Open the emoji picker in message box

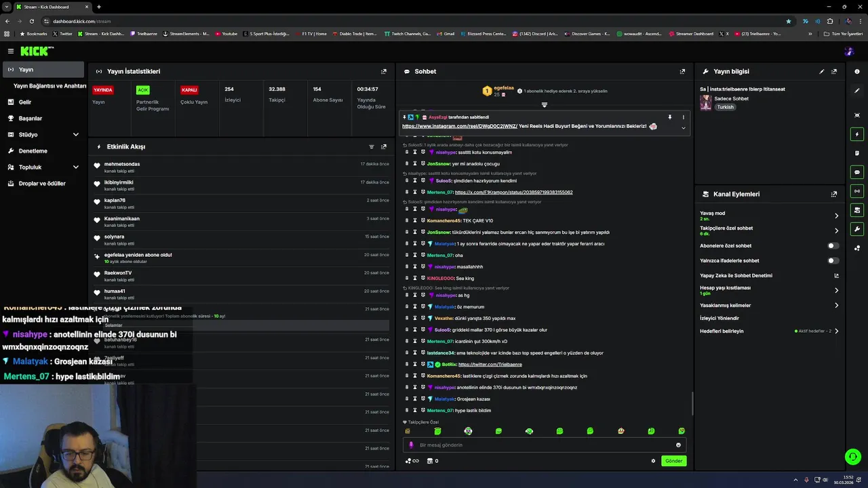[x=678, y=445]
